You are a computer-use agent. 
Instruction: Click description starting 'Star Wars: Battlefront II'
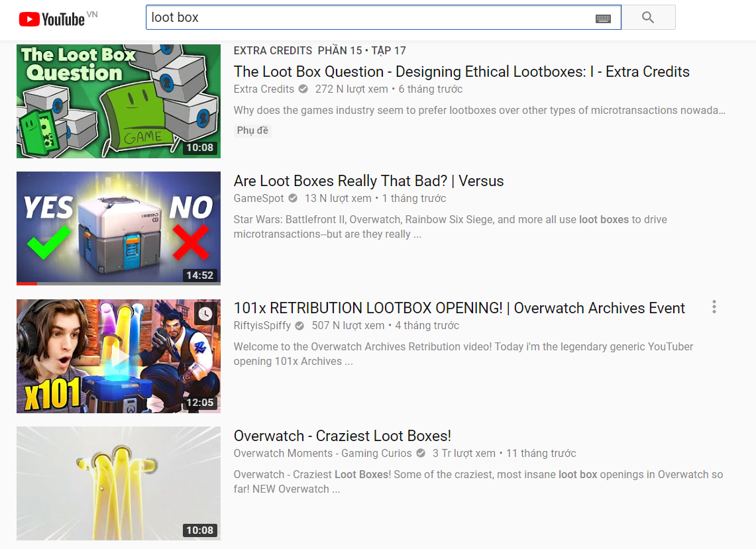click(451, 226)
